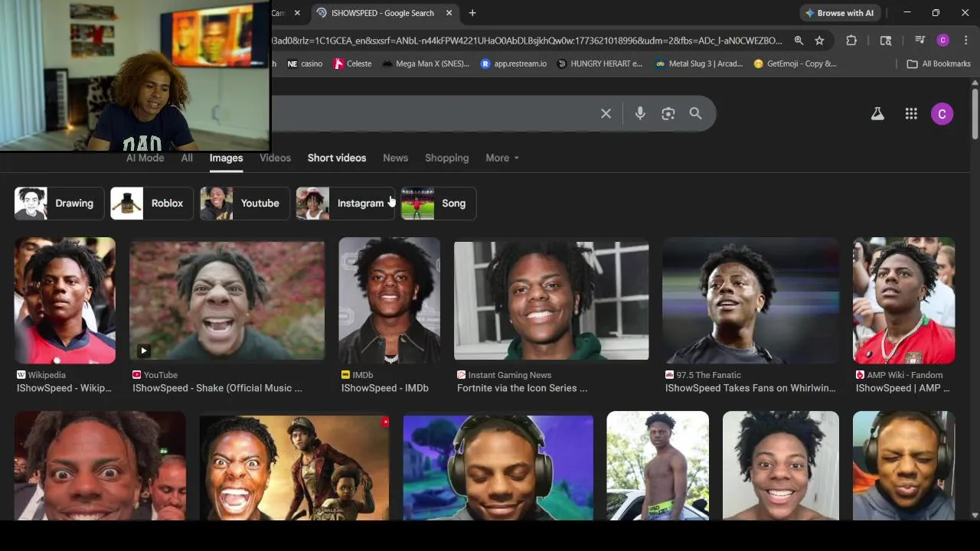Click Fortnite via the Icon Series title

tap(522, 388)
